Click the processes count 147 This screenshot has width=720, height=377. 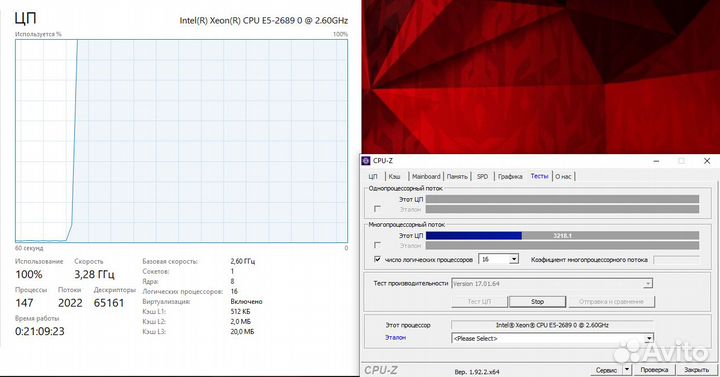pyautogui.click(x=24, y=303)
